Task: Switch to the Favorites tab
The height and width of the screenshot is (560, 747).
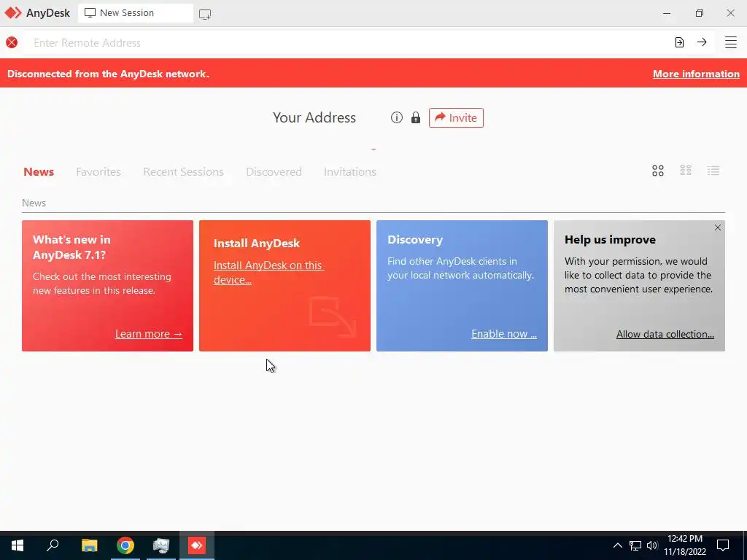Action: [98, 172]
